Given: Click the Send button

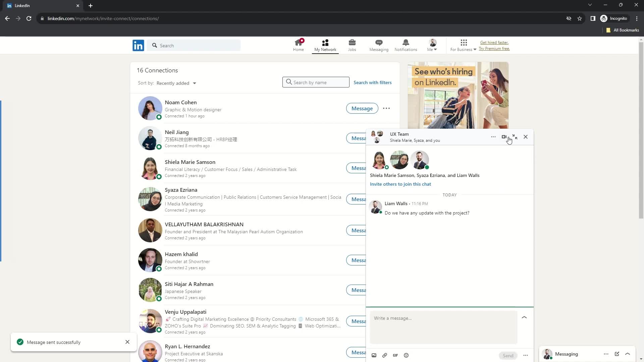Looking at the screenshot, I should tap(508, 356).
